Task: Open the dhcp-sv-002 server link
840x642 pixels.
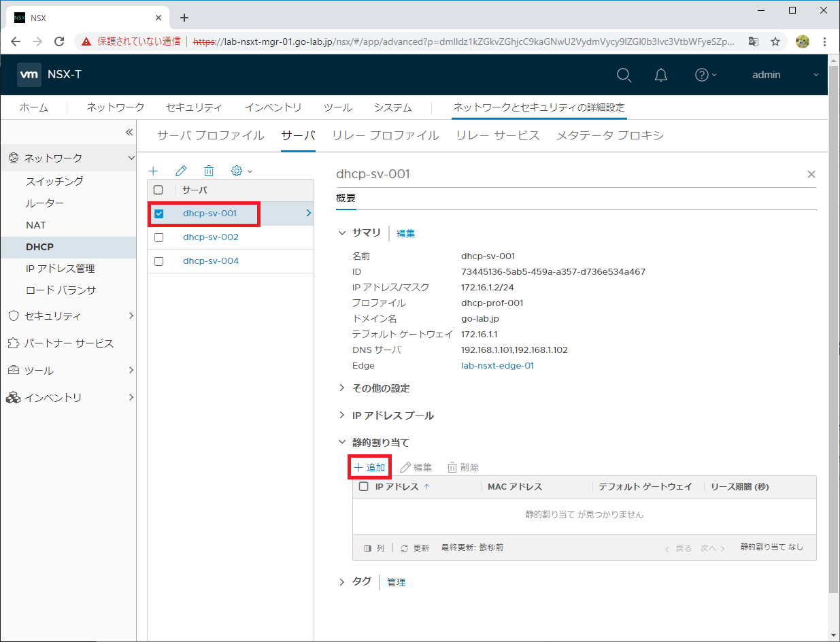Action: pyautogui.click(x=211, y=237)
